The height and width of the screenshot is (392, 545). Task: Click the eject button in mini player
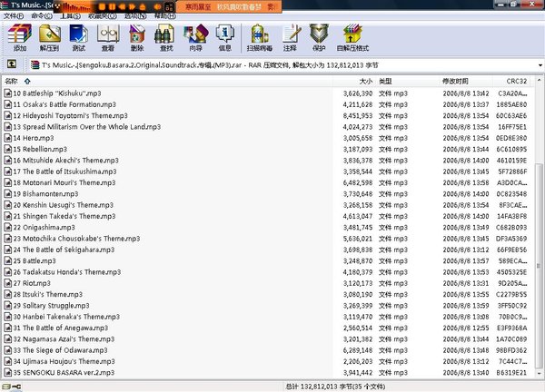[x=143, y=6]
